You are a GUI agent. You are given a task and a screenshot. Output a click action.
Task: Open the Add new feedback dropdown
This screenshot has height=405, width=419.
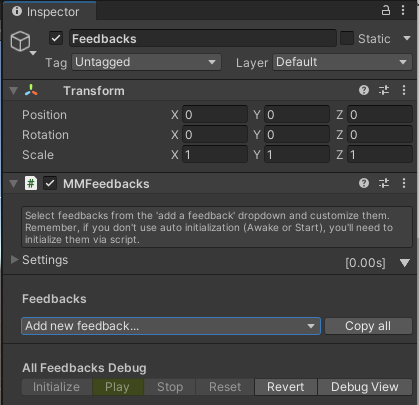click(171, 326)
